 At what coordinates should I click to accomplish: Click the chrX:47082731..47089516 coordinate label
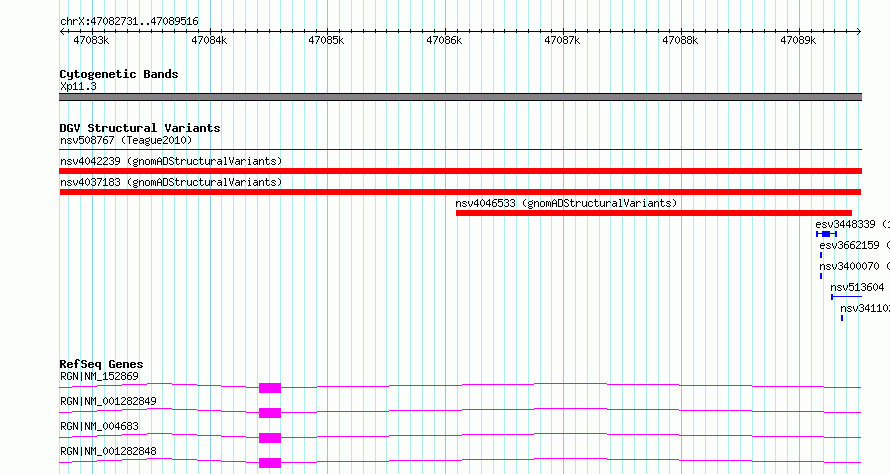coord(129,22)
